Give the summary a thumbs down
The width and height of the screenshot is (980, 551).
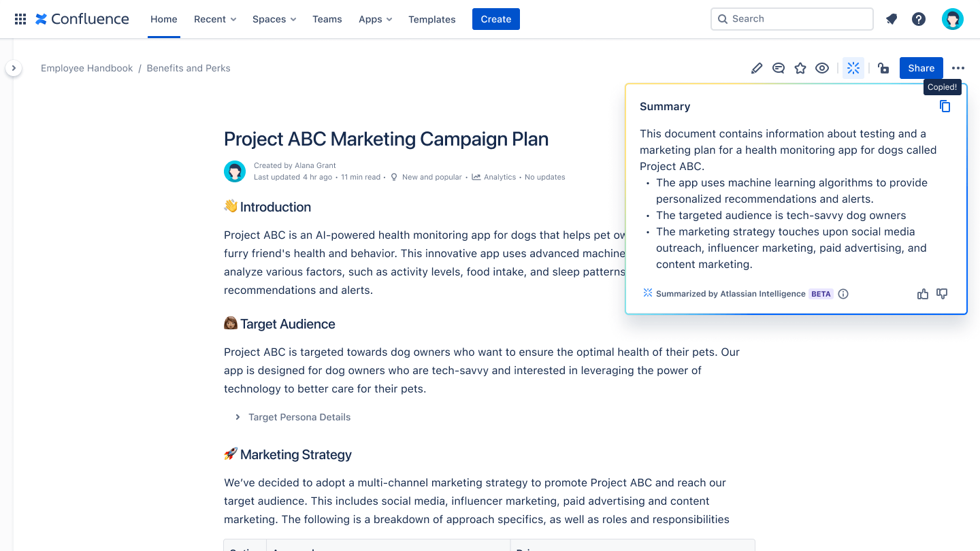[x=942, y=293]
